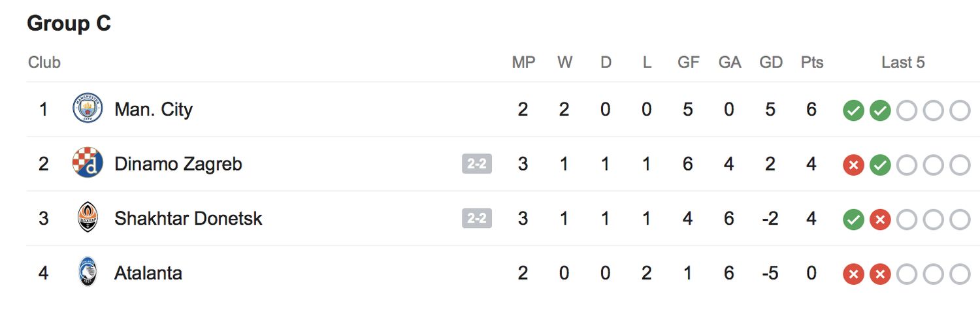Click Atalanta's first red loss icon

853,274
